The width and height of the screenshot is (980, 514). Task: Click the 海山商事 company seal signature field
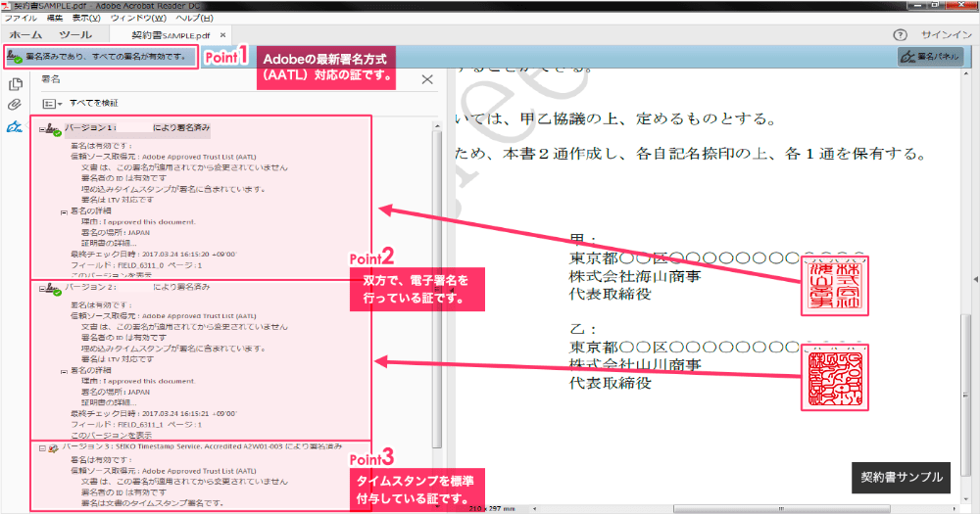[x=834, y=286]
